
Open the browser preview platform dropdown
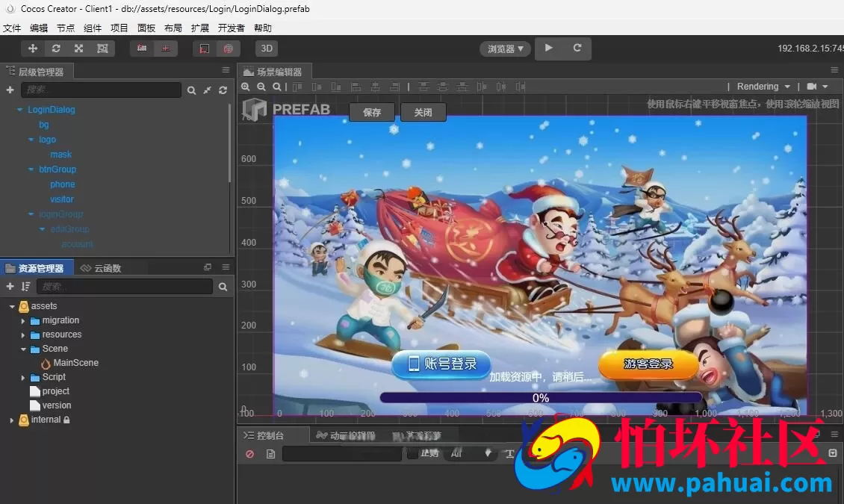click(x=506, y=49)
